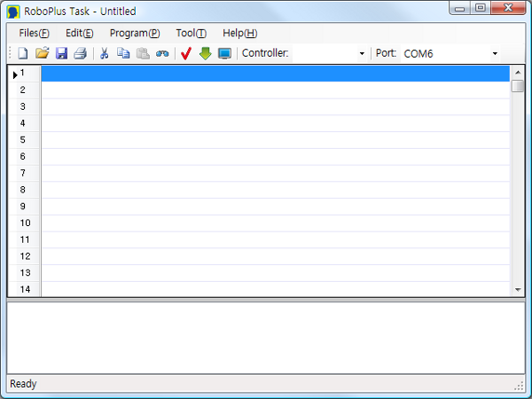Image resolution: width=532 pixels, height=399 pixels.
Task: Select line number 12 row header
Action: click(x=24, y=256)
